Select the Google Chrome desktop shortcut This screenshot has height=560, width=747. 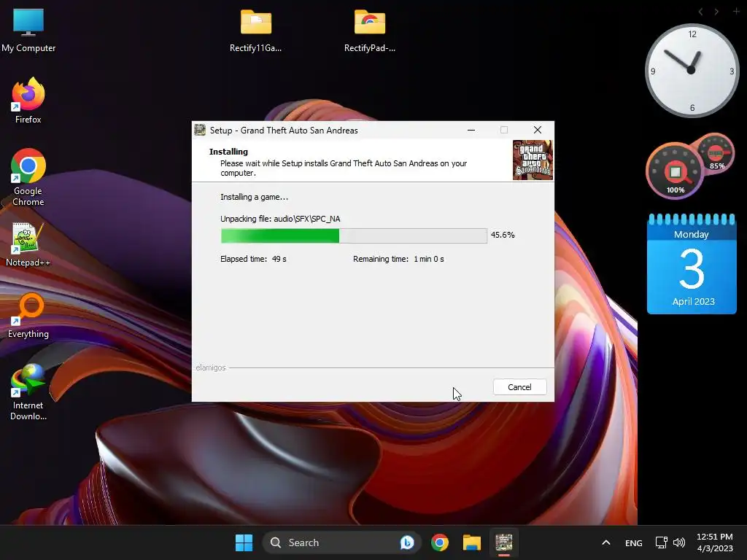(28, 177)
